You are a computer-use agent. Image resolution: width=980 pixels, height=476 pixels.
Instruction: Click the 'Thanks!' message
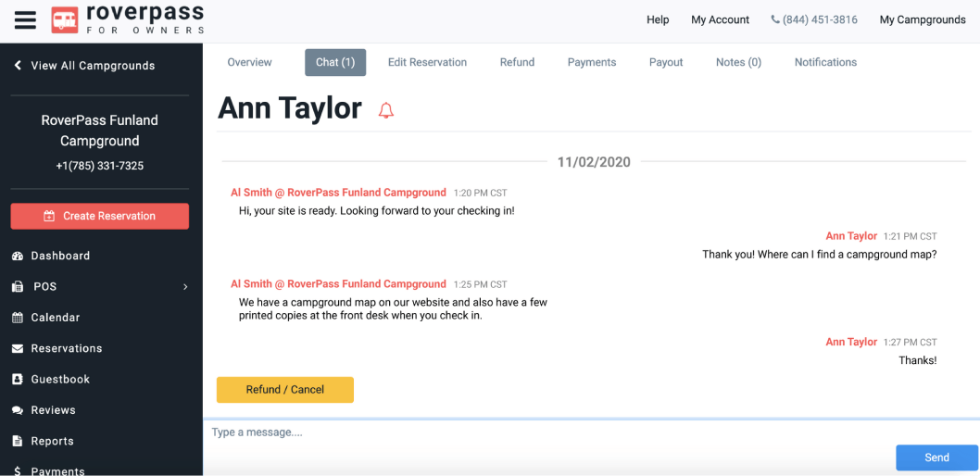[918, 360]
